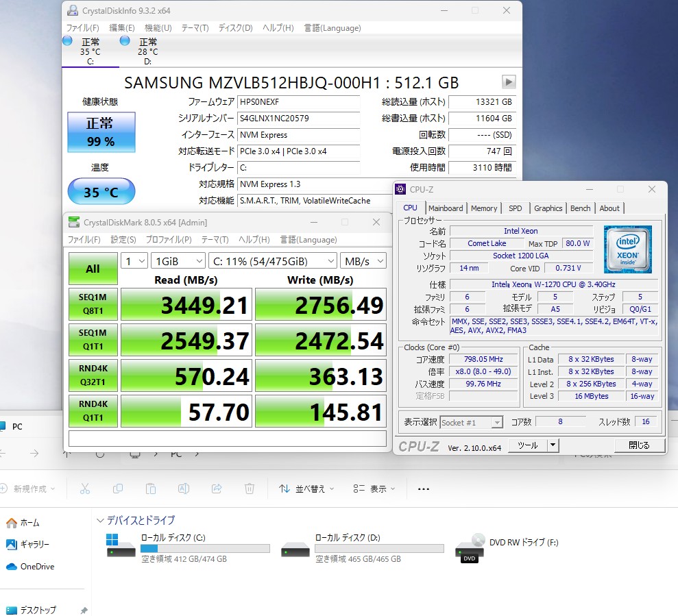The image size is (678, 616).
Task: Open 設定(S) menu in CrystalDiskMark
Action: 123,240
